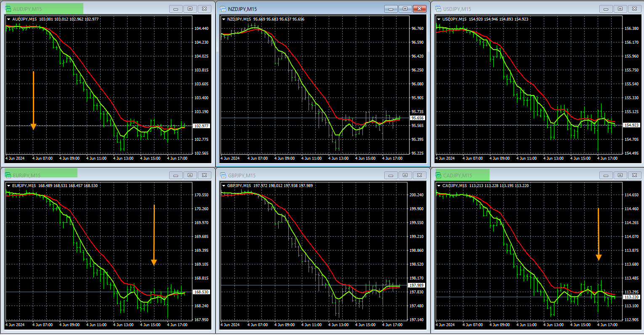The image size is (644, 335).
Task: Click the AUDJPY chart window icon
Action: [8, 9]
